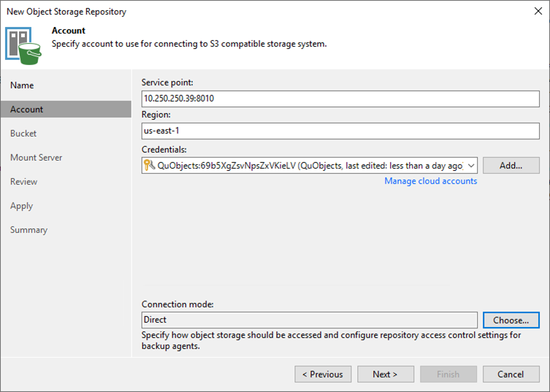550x392 pixels.
Task: Click the key icon in Credentials field
Action: coord(149,166)
